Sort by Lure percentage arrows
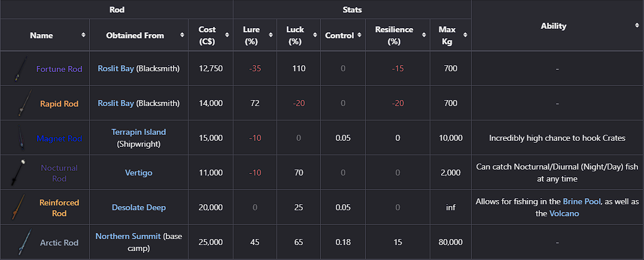Image resolution: width=644 pixels, height=260 pixels. 271,35
